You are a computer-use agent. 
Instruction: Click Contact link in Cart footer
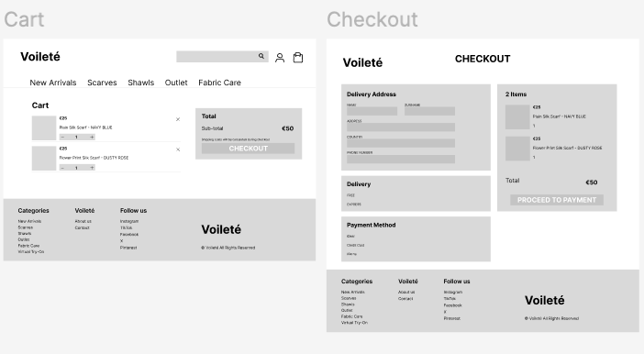tap(83, 227)
